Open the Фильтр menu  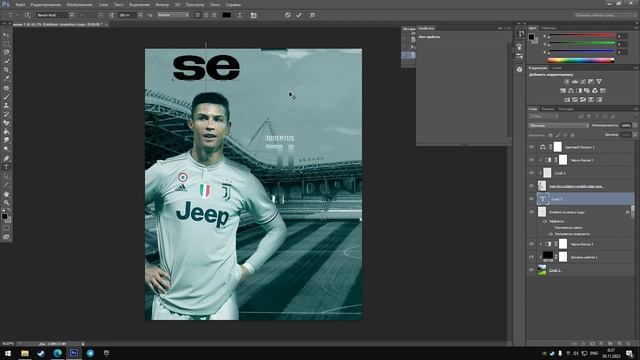click(162, 5)
